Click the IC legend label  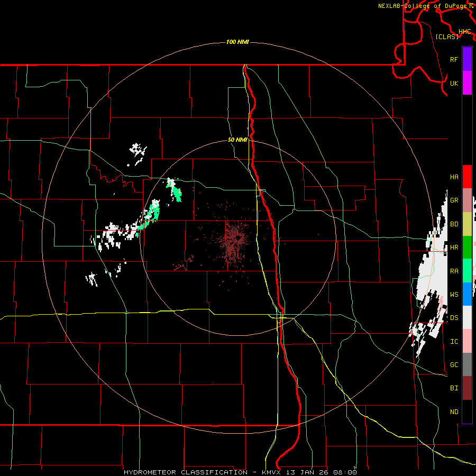(454, 342)
